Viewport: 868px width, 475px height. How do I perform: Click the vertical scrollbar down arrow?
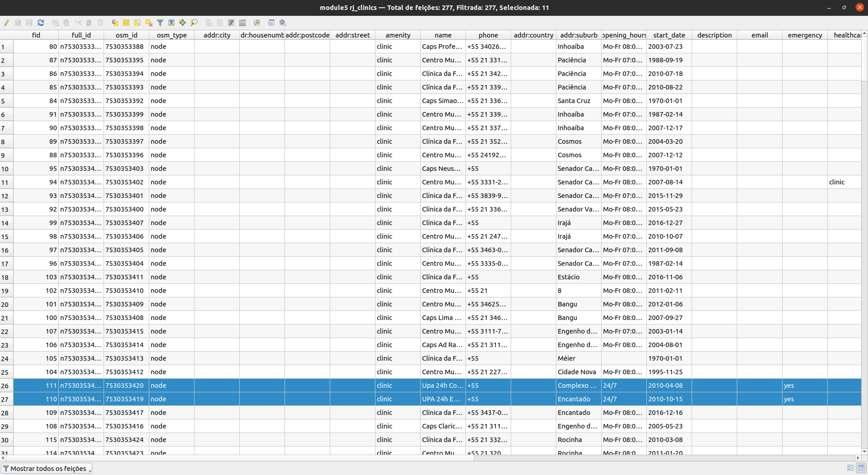point(864,451)
